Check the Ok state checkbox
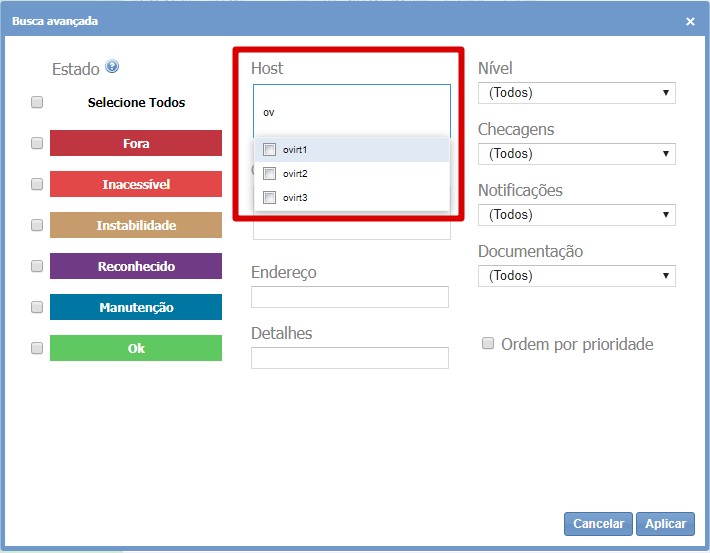The image size is (710, 553). [37, 348]
